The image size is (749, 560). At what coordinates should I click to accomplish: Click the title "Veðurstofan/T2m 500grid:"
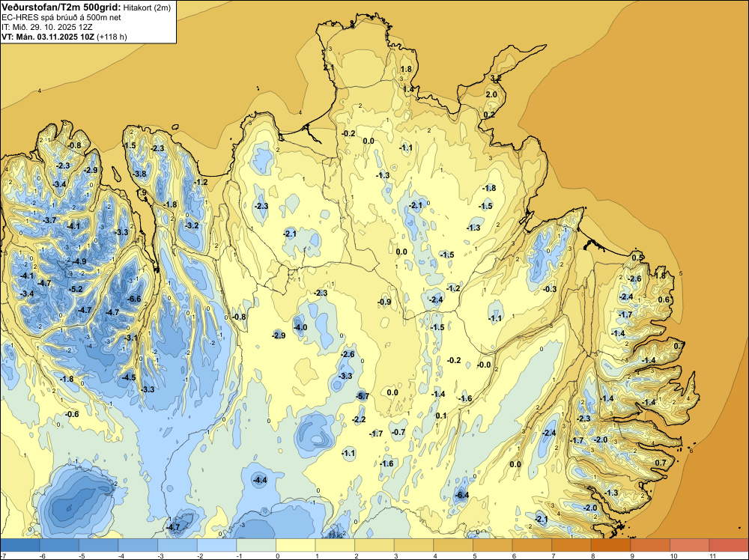pos(61,7)
